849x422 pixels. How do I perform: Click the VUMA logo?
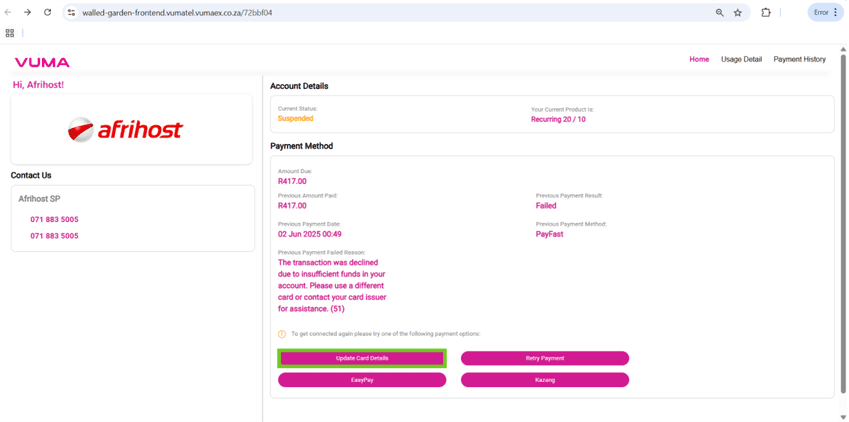(42, 62)
